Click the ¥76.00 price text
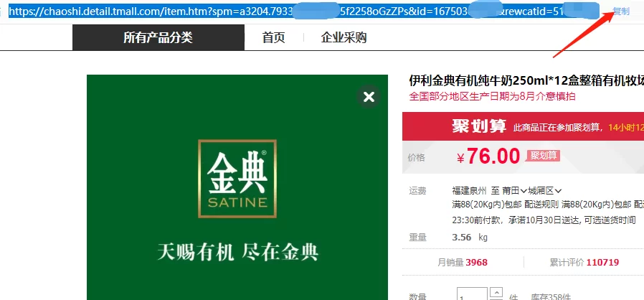644x300 pixels. pyautogui.click(x=488, y=156)
